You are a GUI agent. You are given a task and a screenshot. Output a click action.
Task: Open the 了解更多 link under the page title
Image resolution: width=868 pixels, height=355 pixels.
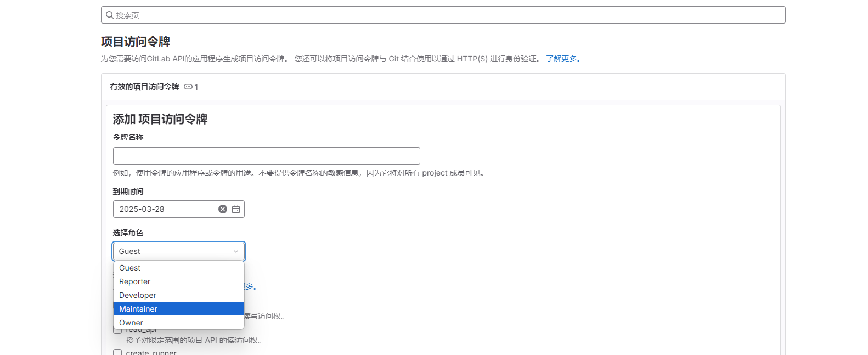point(563,59)
